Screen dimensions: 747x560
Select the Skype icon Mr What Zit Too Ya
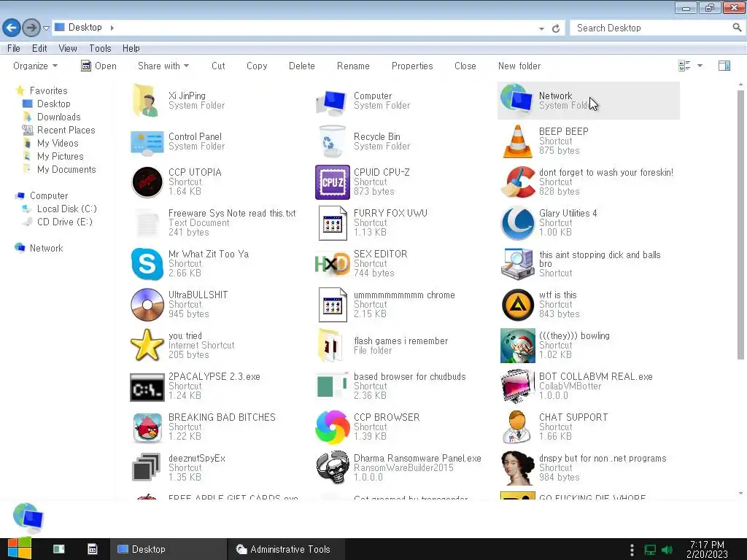coord(147,264)
